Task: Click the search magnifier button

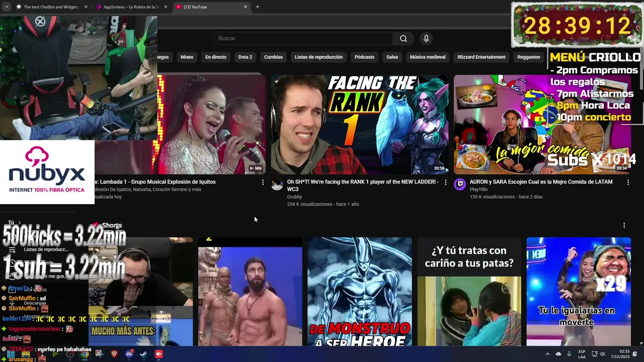Action: [x=404, y=39]
